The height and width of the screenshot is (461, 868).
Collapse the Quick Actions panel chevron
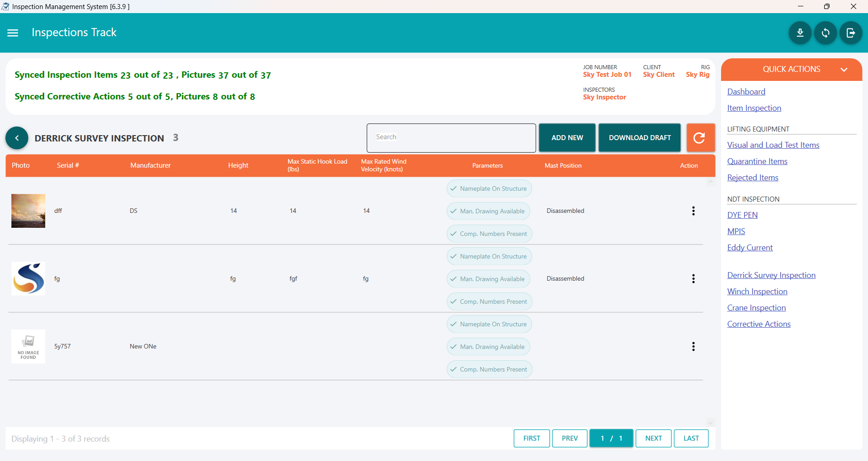click(844, 70)
